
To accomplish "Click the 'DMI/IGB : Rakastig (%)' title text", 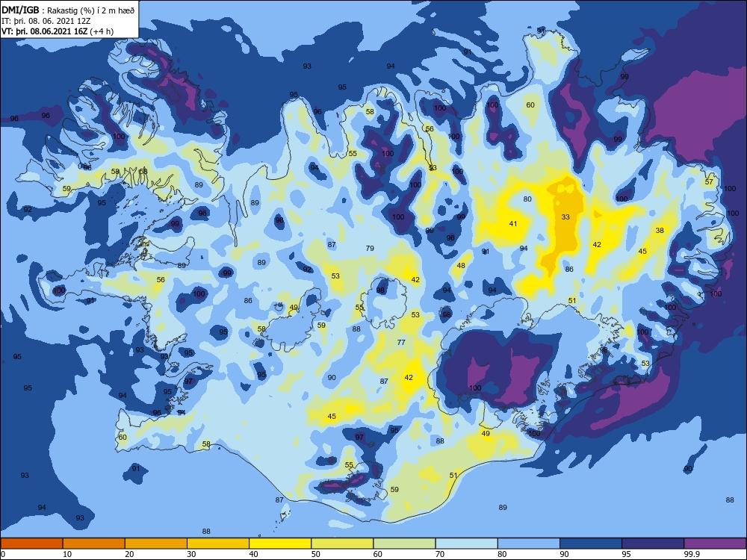I will pos(49,10).
